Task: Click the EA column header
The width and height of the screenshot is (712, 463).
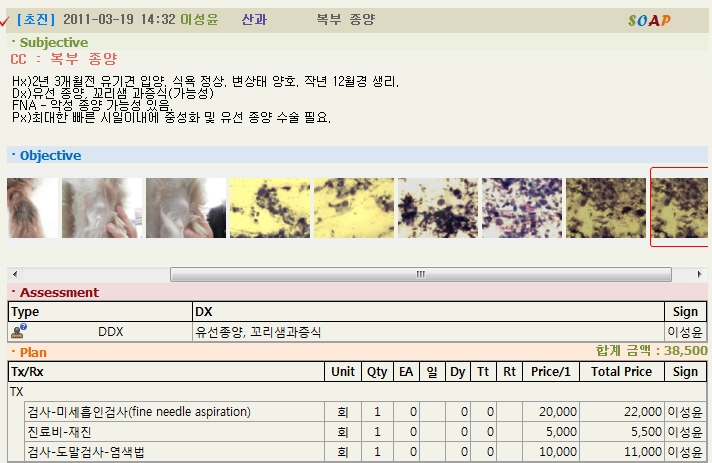Action: (x=406, y=372)
